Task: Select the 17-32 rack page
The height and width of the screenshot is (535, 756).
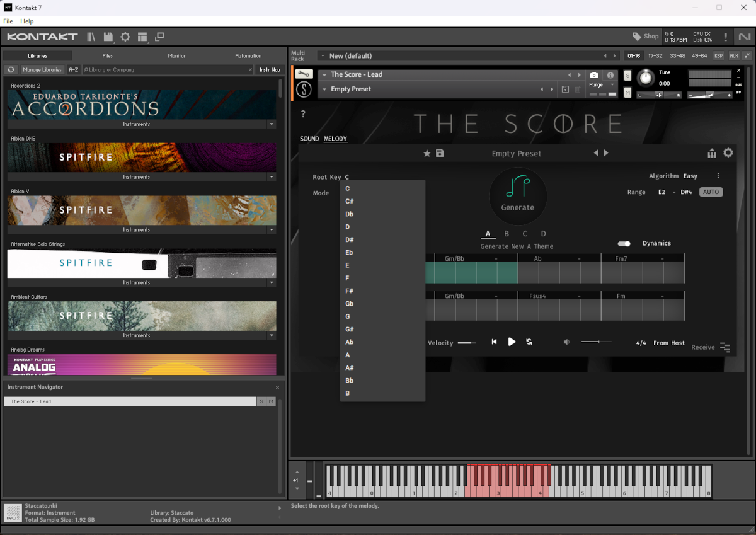Action: click(655, 56)
